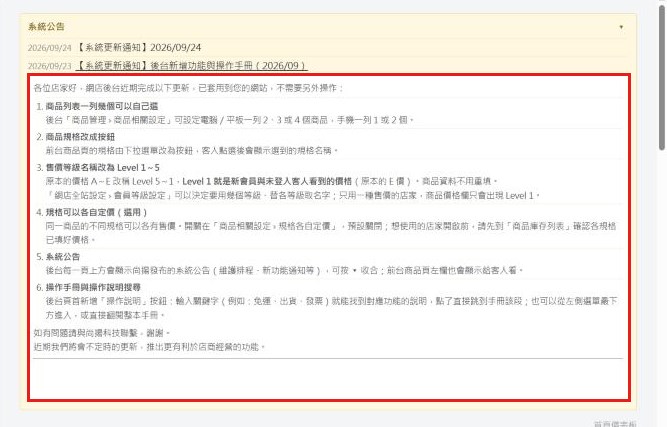Click the description starting 前台商品頁的規格
Image resolution: width=667 pixels, height=427 pixels.
click(192, 151)
